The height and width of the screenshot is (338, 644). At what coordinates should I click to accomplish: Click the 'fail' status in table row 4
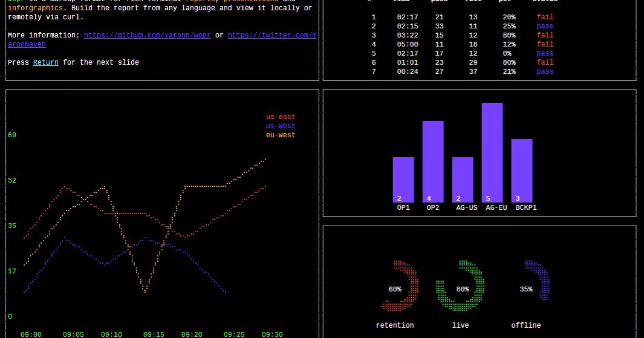tap(545, 44)
